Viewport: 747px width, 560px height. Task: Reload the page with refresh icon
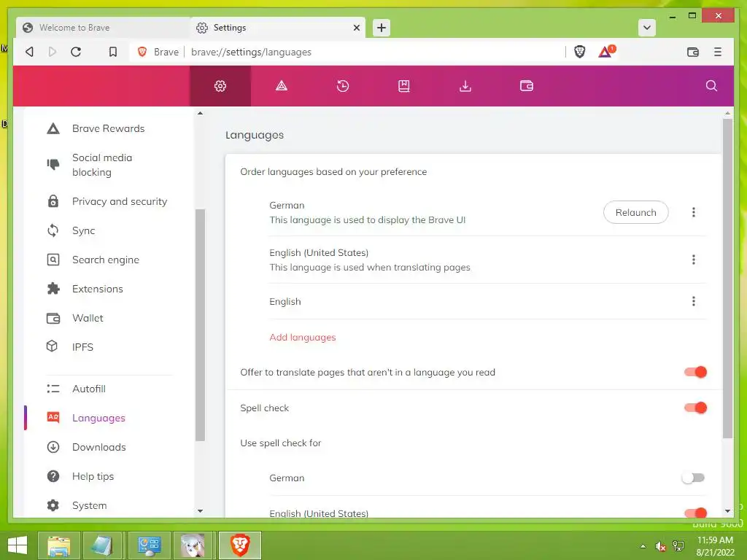coord(76,52)
